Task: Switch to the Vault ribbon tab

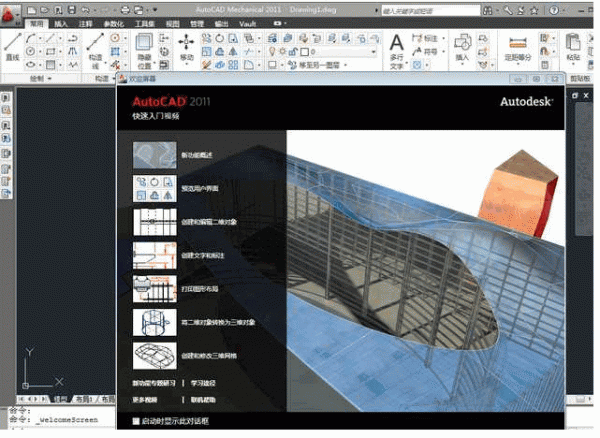Action: click(247, 24)
